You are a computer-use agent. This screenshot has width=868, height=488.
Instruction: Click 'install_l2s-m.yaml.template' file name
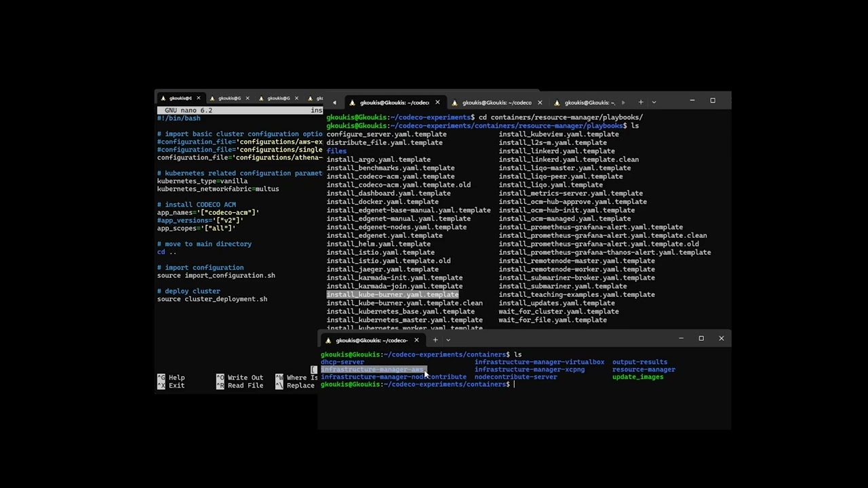point(553,143)
